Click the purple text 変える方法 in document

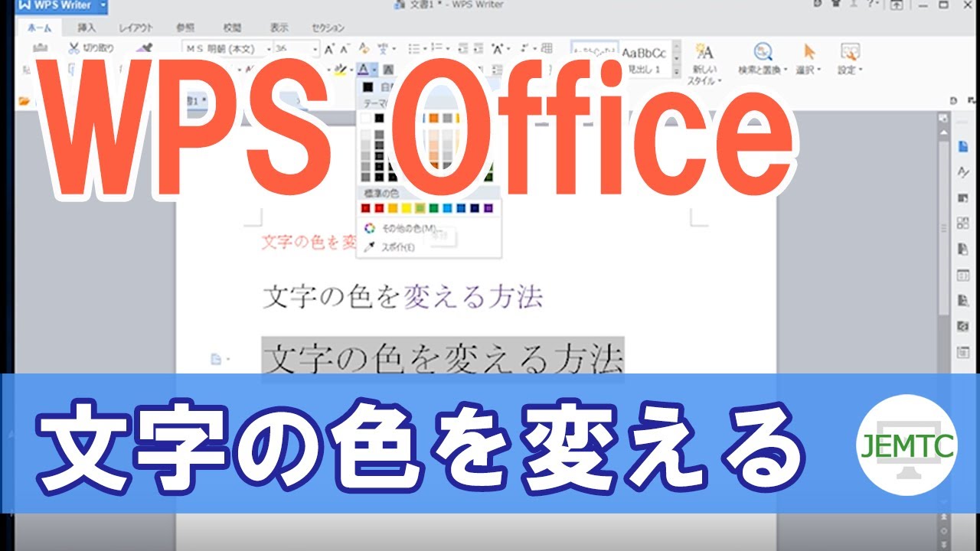[472, 296]
